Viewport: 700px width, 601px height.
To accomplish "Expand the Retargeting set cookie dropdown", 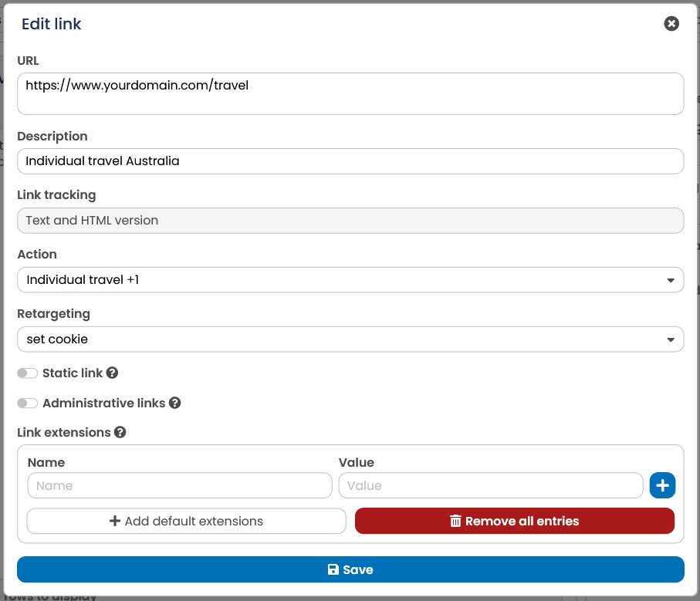I will click(350, 339).
